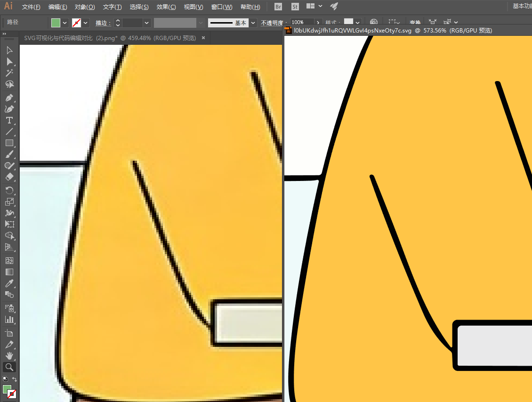Select the Paintbrush tool
The height and width of the screenshot is (402, 532).
pos(9,155)
